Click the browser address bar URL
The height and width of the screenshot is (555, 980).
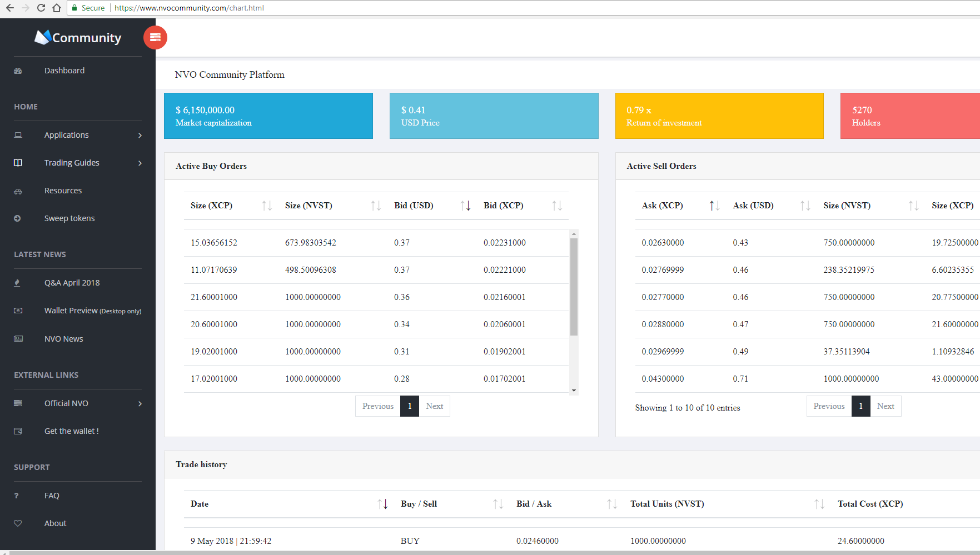point(189,8)
